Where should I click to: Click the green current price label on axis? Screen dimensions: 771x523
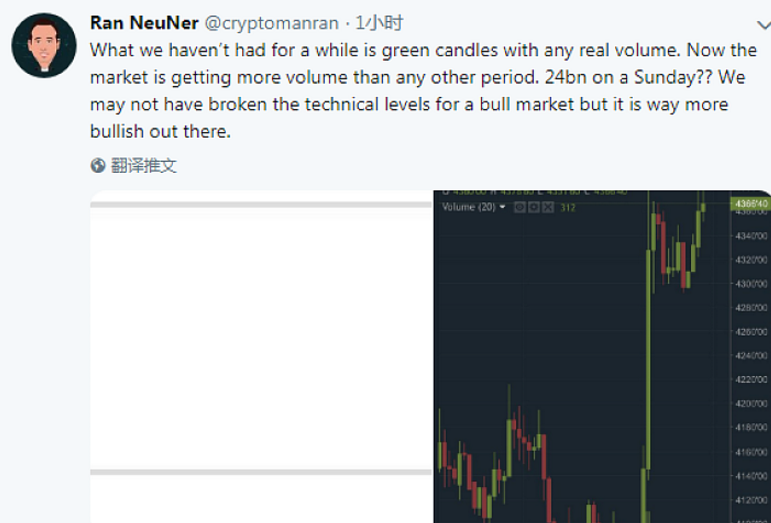pos(749,204)
